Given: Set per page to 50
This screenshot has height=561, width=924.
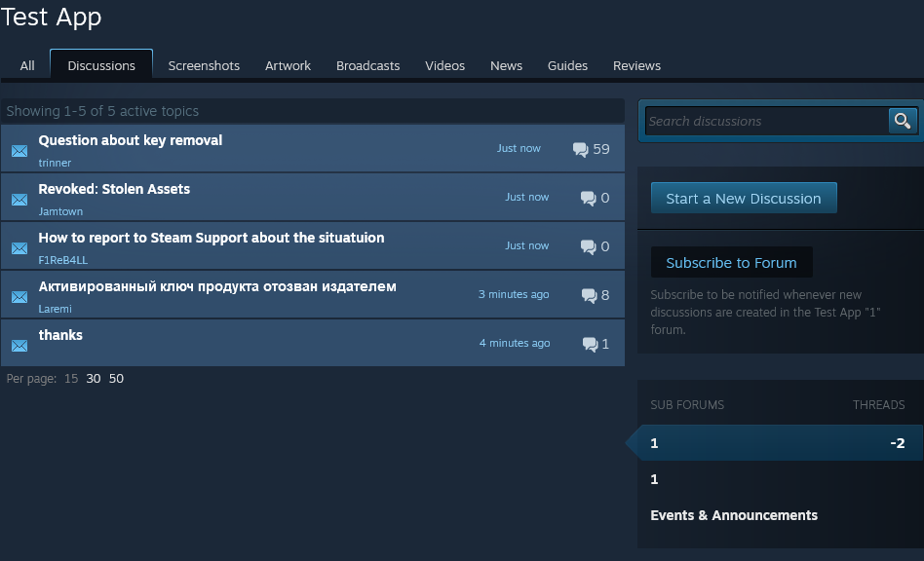Looking at the screenshot, I should click(x=116, y=379).
